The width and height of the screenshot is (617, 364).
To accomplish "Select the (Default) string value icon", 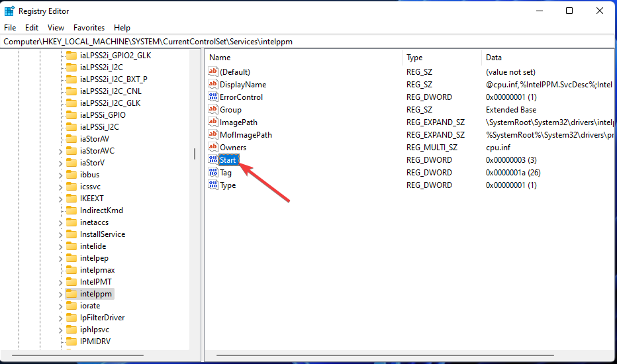I will [x=213, y=71].
